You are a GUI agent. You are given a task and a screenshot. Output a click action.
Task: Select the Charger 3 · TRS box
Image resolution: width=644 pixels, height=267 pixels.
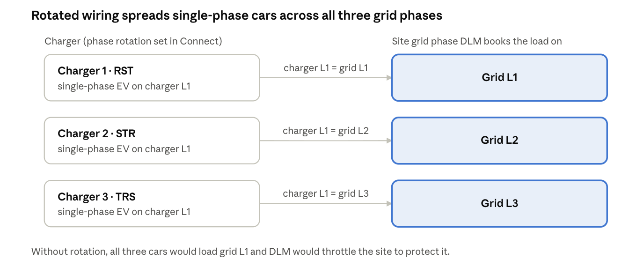pos(152,204)
